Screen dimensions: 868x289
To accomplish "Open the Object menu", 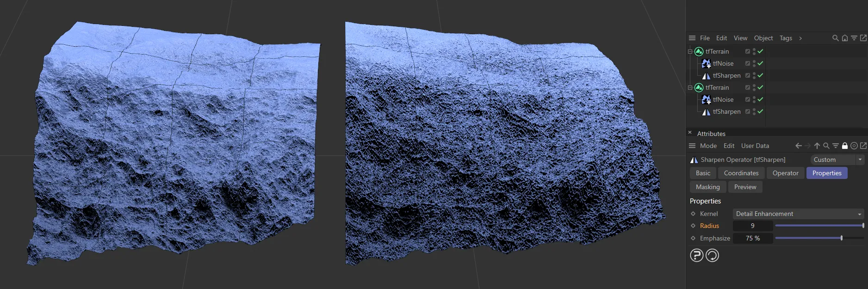I will 763,38.
